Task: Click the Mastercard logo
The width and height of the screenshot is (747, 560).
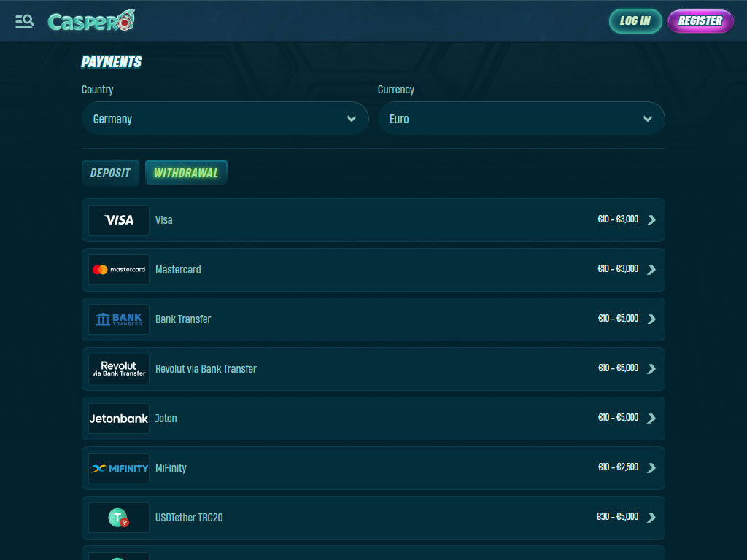Action: pos(119,270)
